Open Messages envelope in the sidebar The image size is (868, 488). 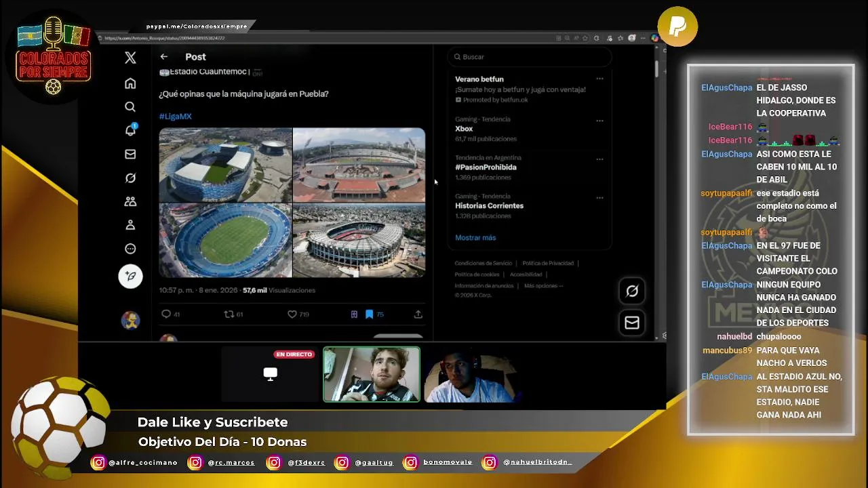(130, 154)
